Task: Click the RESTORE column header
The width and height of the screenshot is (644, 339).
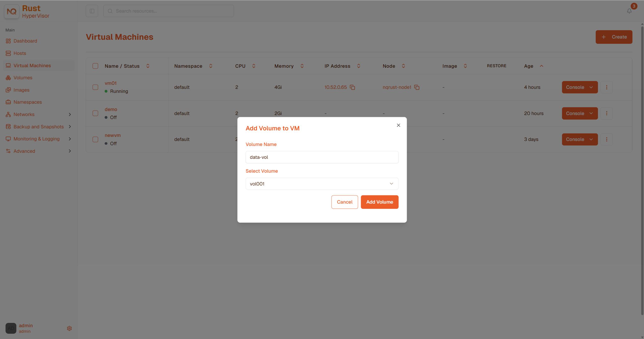Action: coord(497,66)
